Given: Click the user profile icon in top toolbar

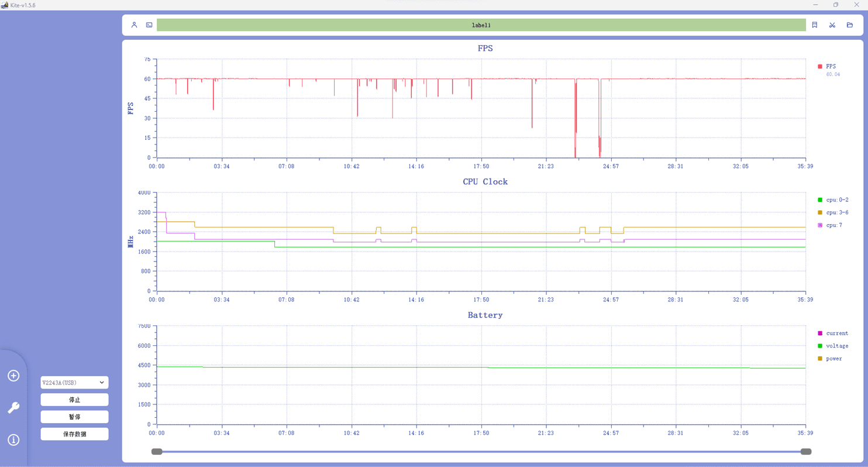Looking at the screenshot, I should (x=134, y=25).
